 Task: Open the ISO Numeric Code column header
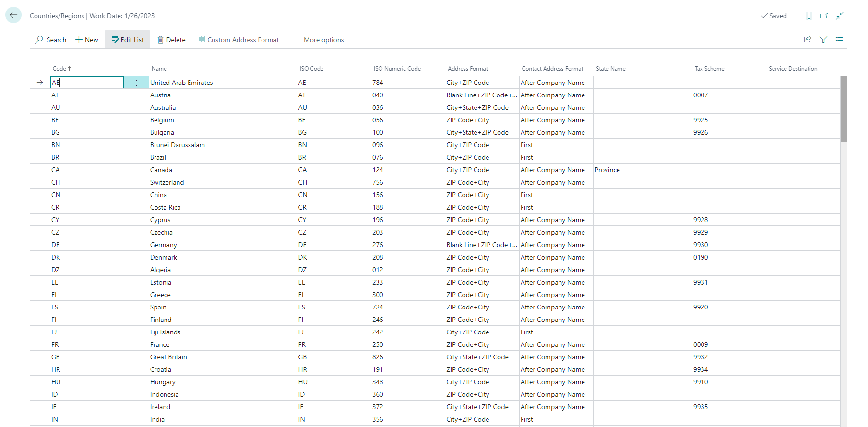pos(397,69)
